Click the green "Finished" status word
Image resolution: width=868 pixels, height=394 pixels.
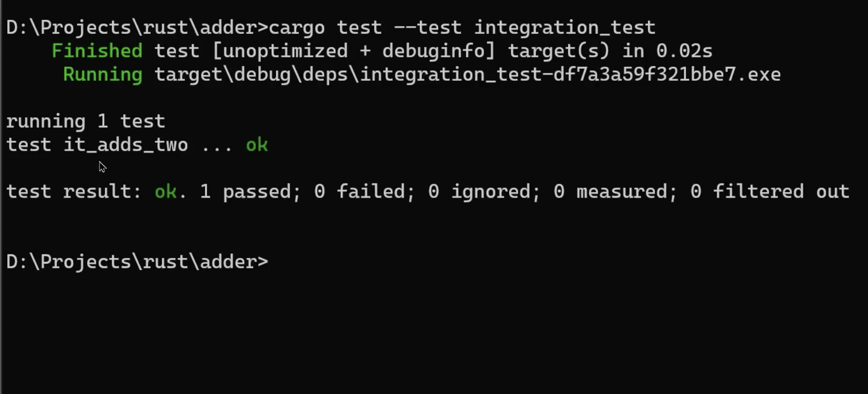click(97, 51)
